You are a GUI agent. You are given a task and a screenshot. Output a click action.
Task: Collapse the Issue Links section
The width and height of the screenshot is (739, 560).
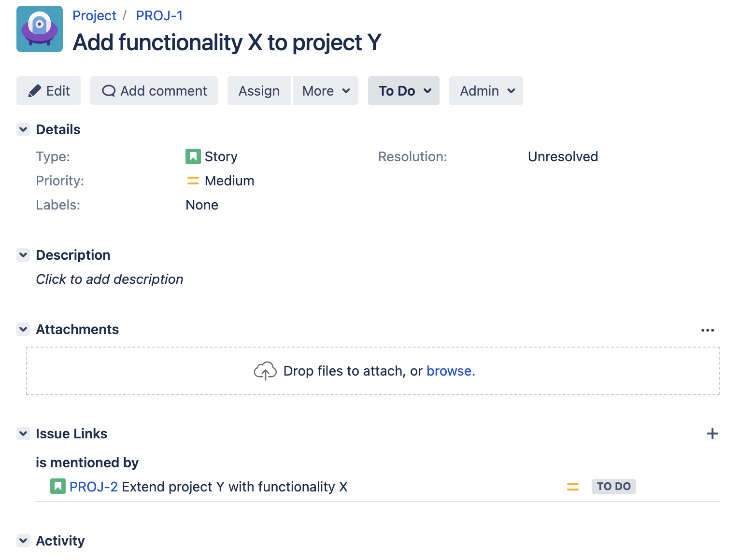pos(23,434)
